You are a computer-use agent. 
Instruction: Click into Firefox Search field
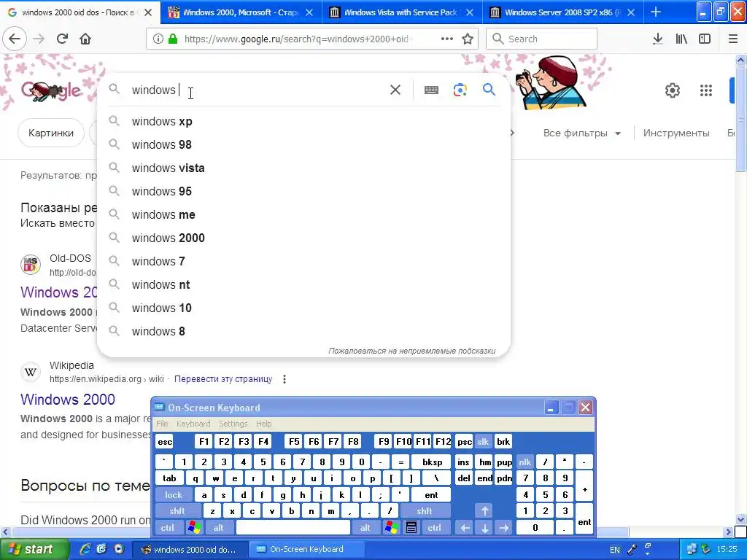tap(541, 39)
